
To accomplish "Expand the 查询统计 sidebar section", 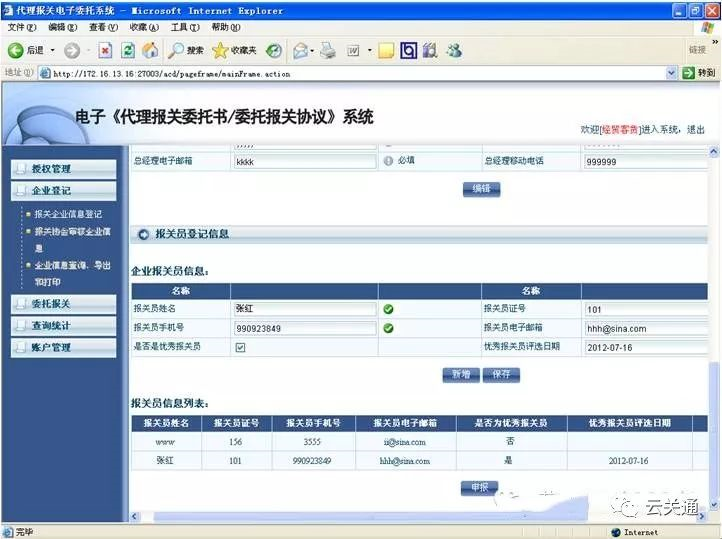I will (x=64, y=325).
